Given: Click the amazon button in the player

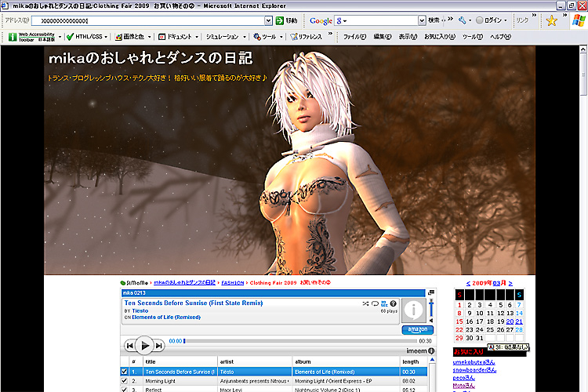Looking at the screenshot, I should coord(418,329).
